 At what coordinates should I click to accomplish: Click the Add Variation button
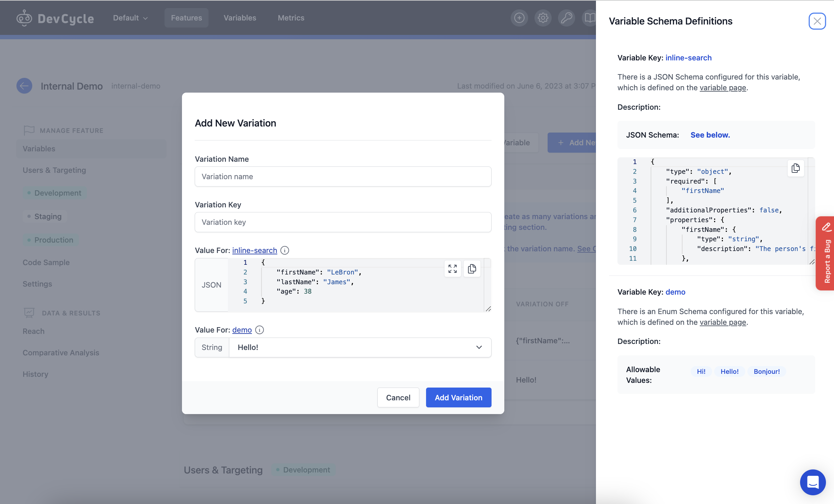click(458, 397)
